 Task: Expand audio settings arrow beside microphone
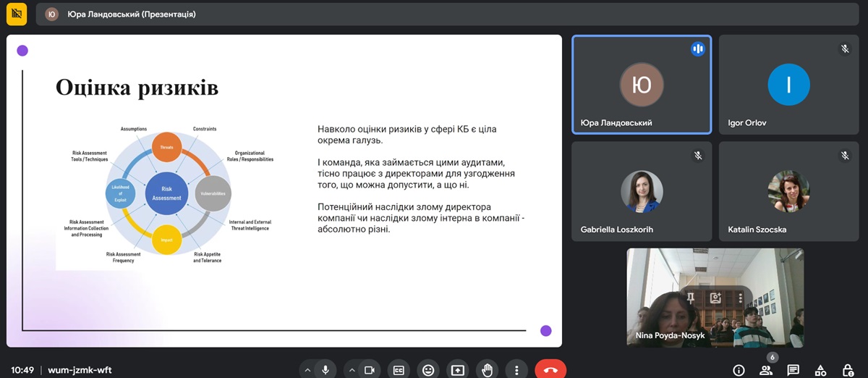pos(307,370)
